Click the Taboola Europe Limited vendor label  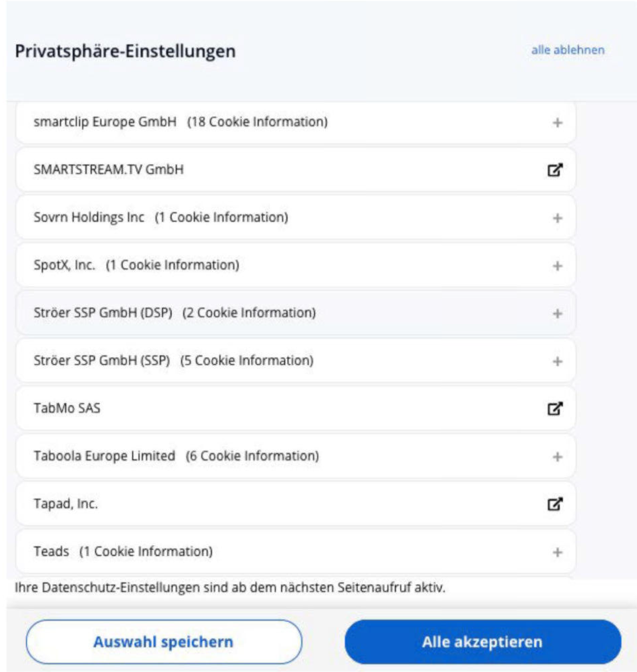pyautogui.click(x=104, y=456)
